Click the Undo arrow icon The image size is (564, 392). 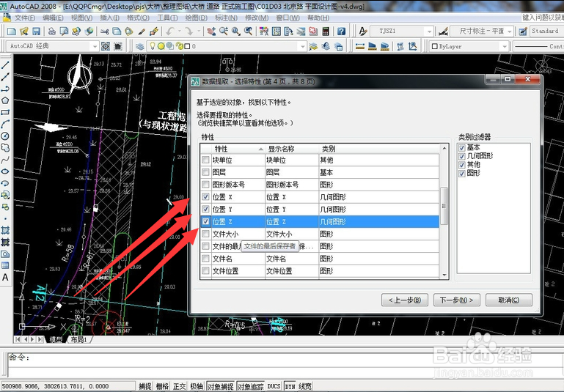[x=170, y=32]
